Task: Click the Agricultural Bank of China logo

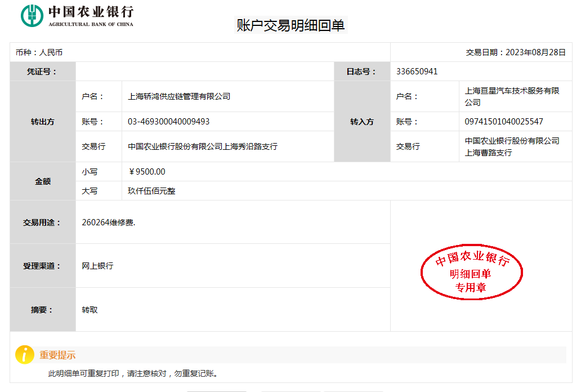Action: (x=77, y=16)
